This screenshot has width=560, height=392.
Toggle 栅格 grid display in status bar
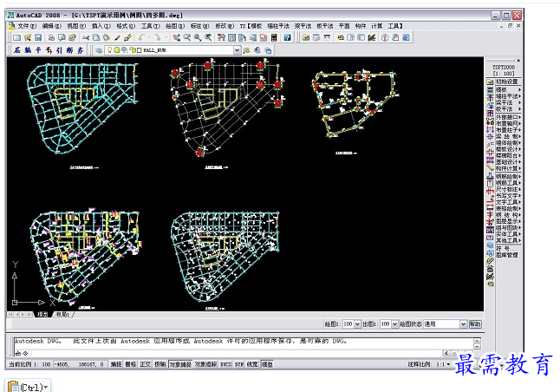tap(131, 364)
